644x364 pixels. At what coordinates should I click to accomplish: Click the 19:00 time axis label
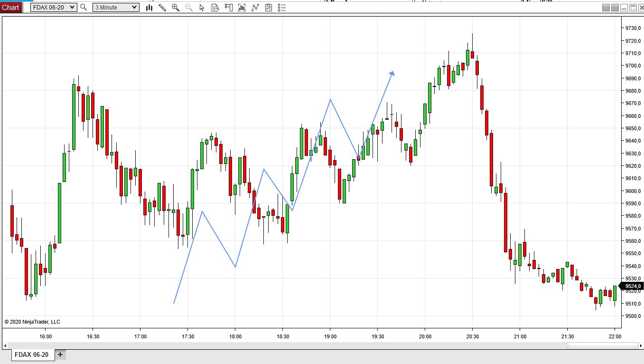pyautogui.click(x=330, y=336)
